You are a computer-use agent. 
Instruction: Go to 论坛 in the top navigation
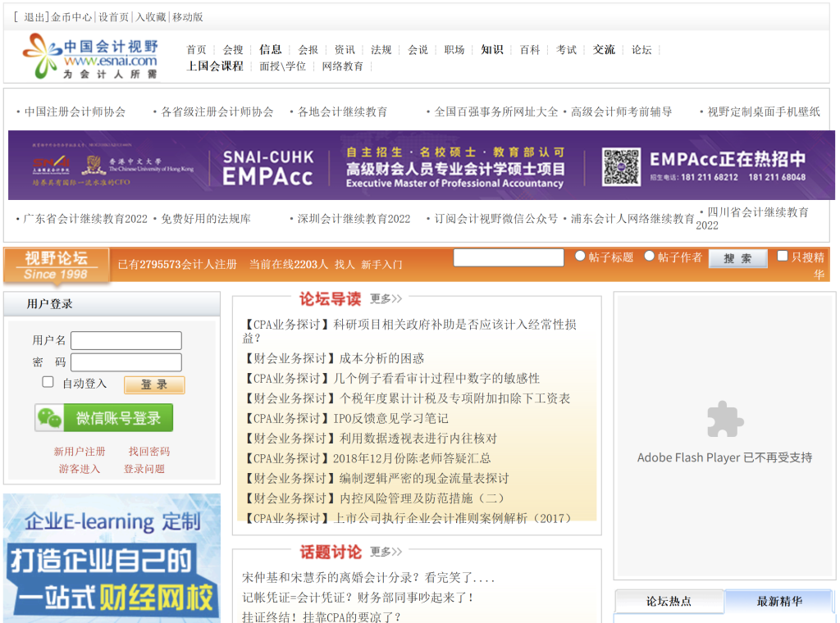641,50
